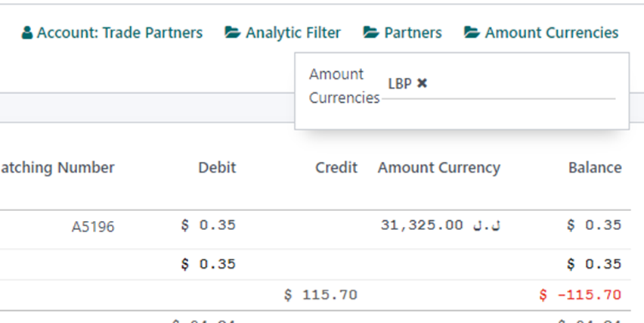Image resolution: width=644 pixels, height=323 pixels.
Task: Select the LBP tag text
Action: (400, 83)
